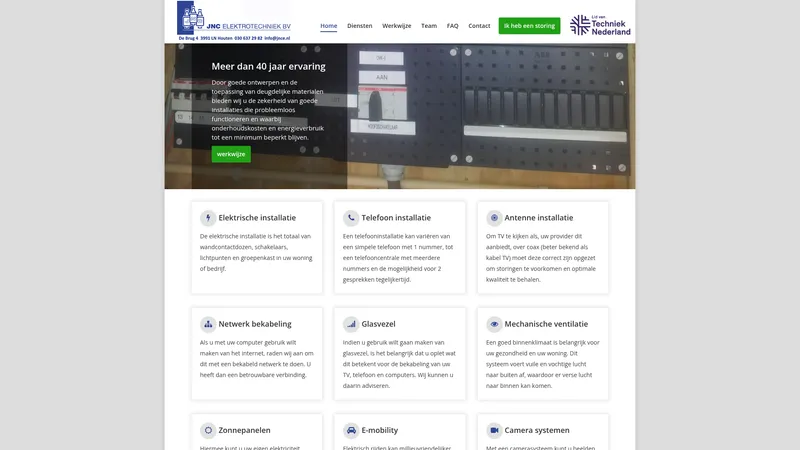Open the Diensten menu item

[360, 26]
